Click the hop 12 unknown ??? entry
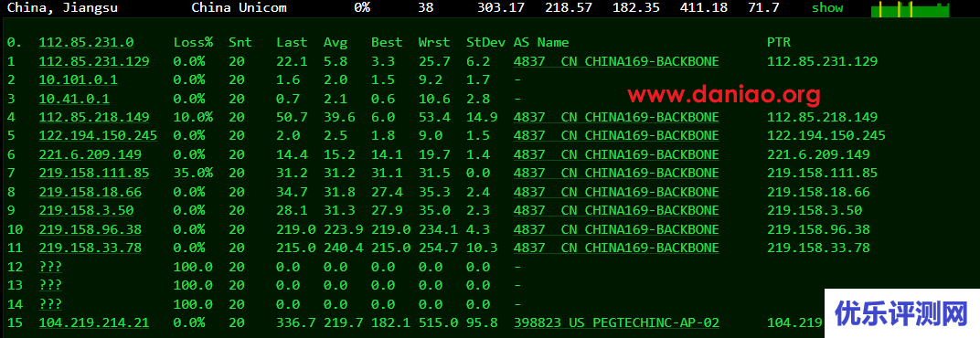 50,267
